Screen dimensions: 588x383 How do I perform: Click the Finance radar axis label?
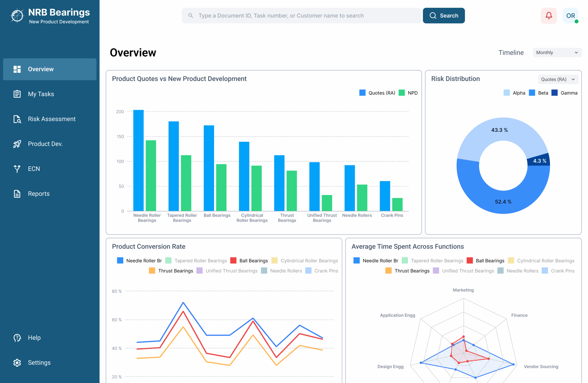click(x=519, y=315)
